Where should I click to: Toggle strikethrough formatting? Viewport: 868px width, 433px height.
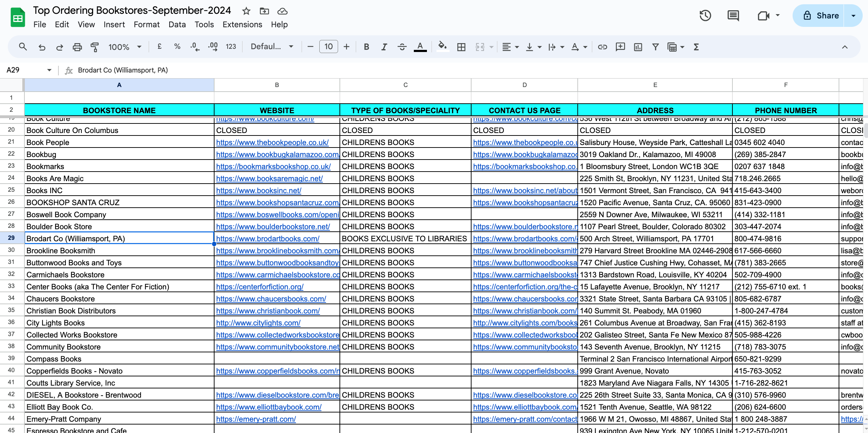click(x=402, y=47)
